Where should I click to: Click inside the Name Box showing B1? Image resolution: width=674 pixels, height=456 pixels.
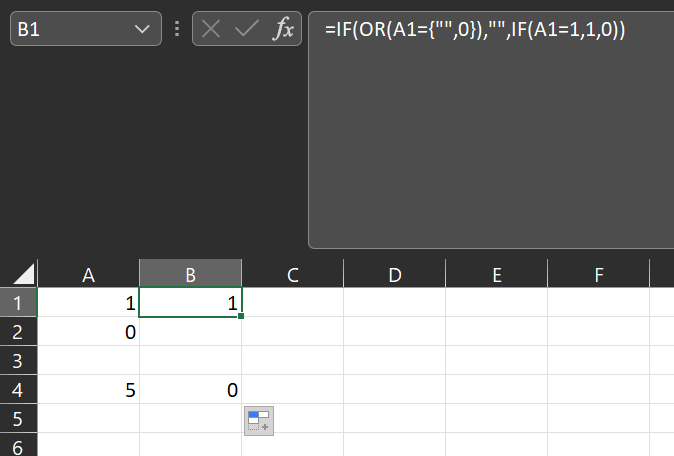pos(71,29)
